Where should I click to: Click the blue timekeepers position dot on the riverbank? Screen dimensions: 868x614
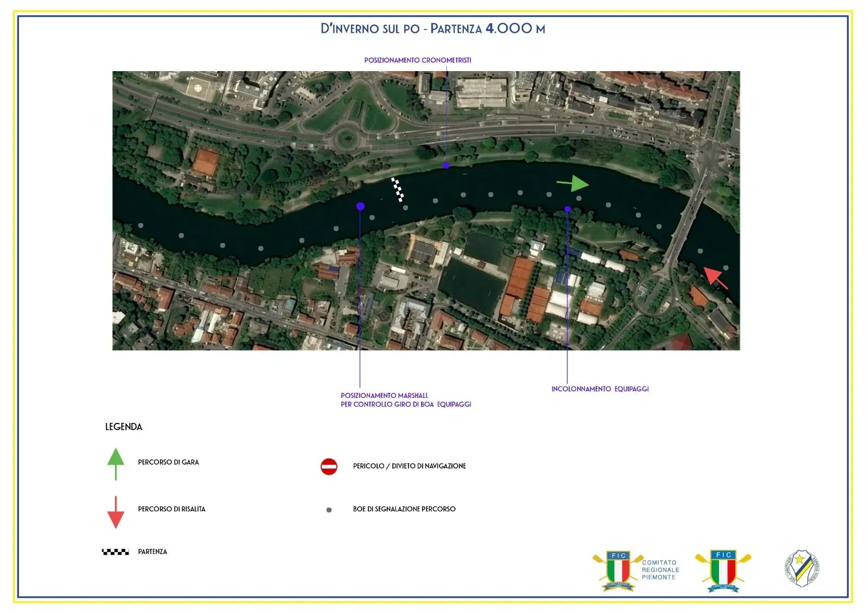[x=446, y=166]
